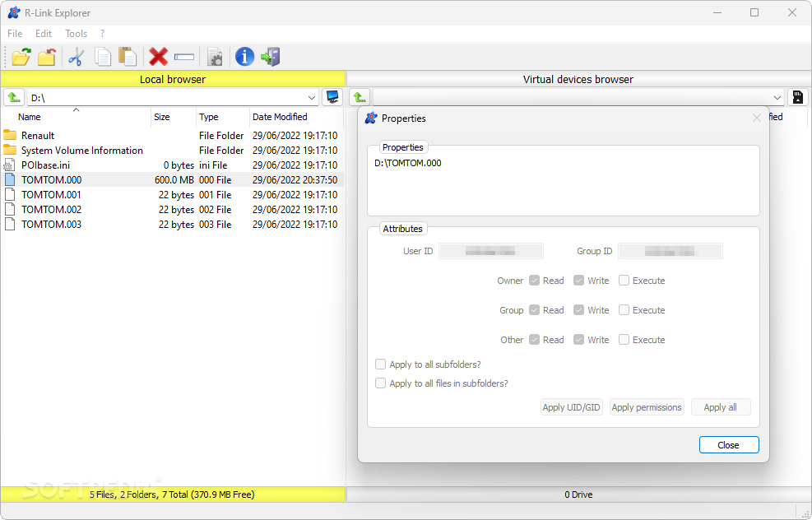Click the Apply all button
812x520 pixels.
(720, 407)
